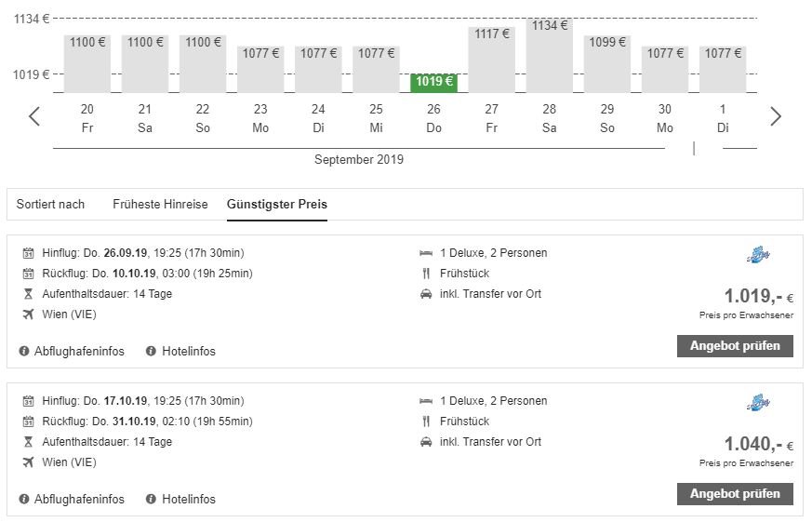
Task: Click the airline logo of 1.040 € offer
Action: [759, 403]
